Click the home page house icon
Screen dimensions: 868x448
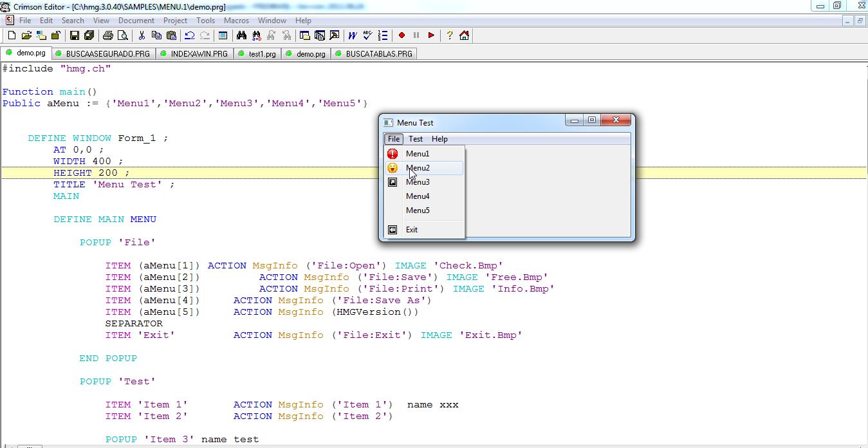464,35
